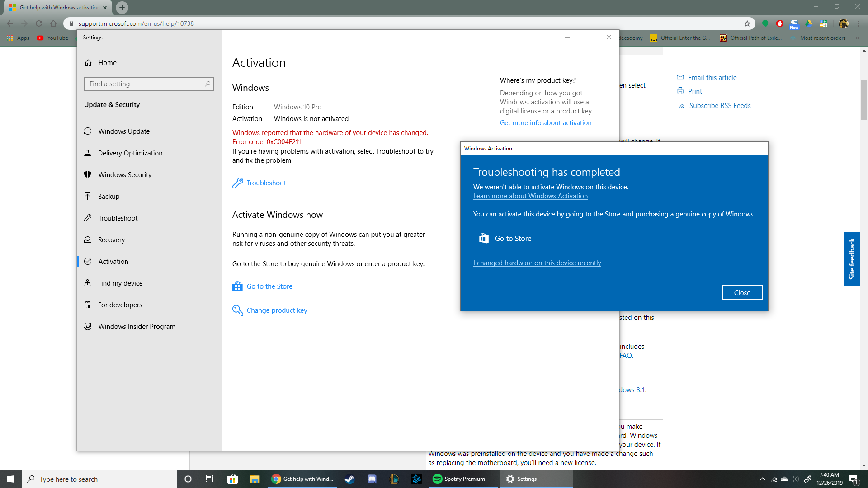This screenshot has height=488, width=868.
Task: Open Action Center notifications
Action: coord(854,479)
